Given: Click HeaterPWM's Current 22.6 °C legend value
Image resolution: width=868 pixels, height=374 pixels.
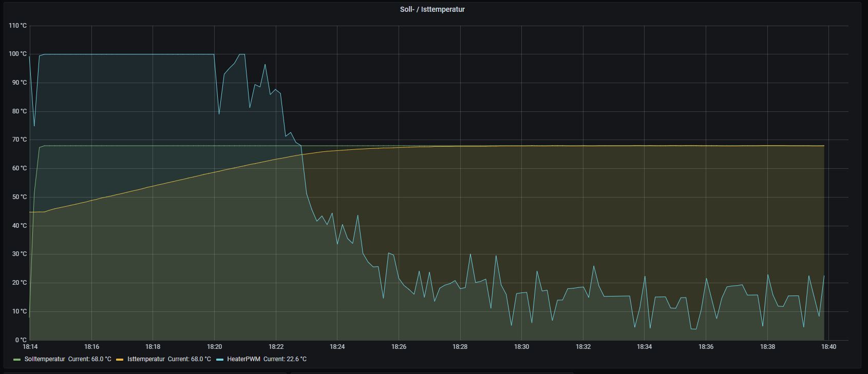Looking at the screenshot, I should click(x=285, y=359).
